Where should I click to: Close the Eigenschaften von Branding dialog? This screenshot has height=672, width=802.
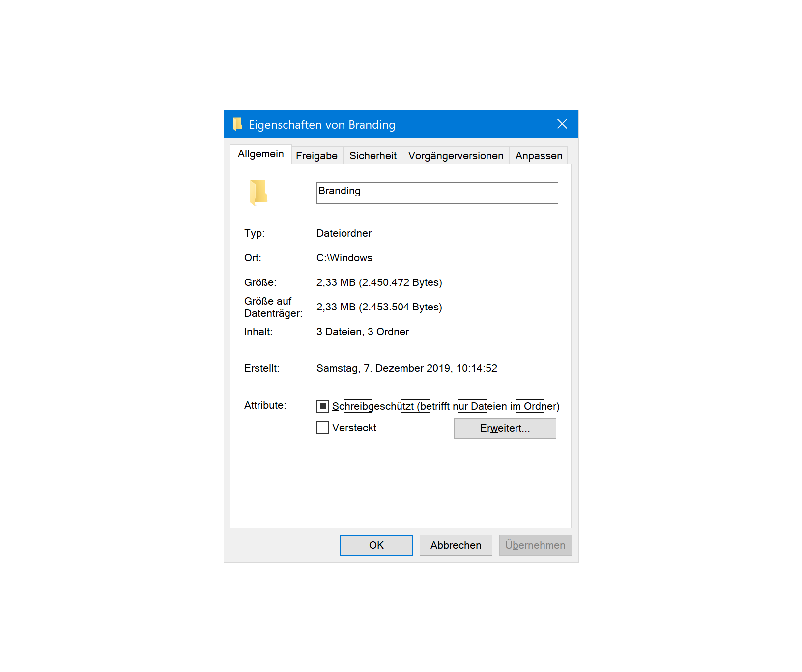click(562, 124)
